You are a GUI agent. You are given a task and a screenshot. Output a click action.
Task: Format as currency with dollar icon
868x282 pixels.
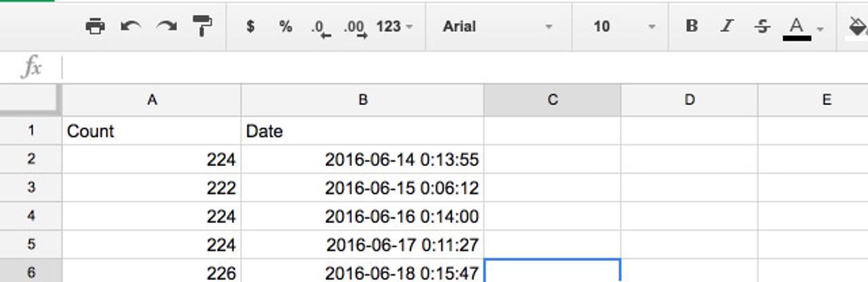click(x=251, y=26)
